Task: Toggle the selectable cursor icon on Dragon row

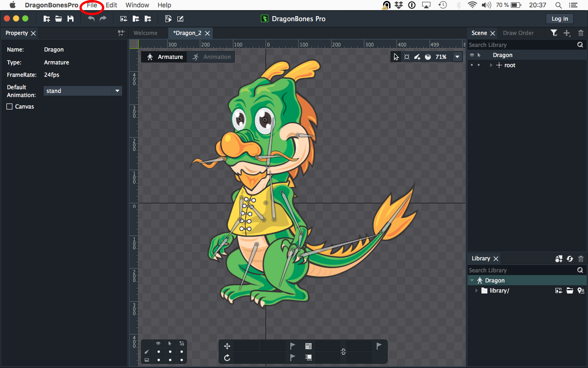Action: 479,55
